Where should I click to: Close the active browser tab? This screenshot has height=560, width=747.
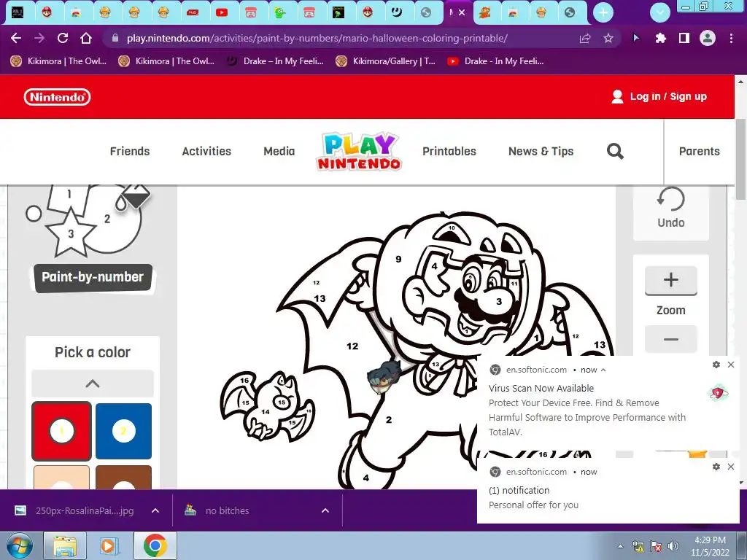tap(462, 13)
